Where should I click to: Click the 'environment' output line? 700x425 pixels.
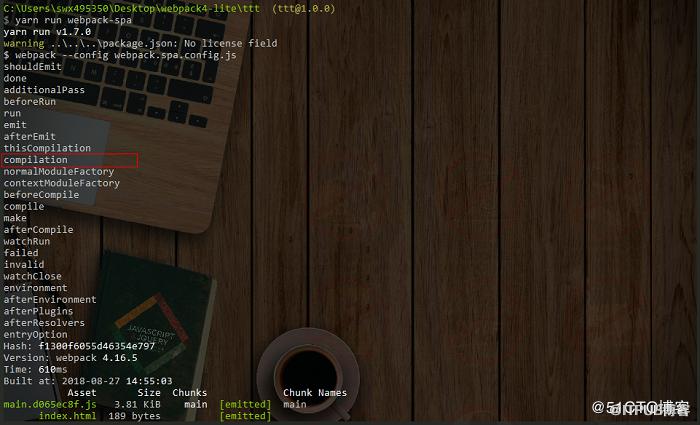(x=36, y=288)
